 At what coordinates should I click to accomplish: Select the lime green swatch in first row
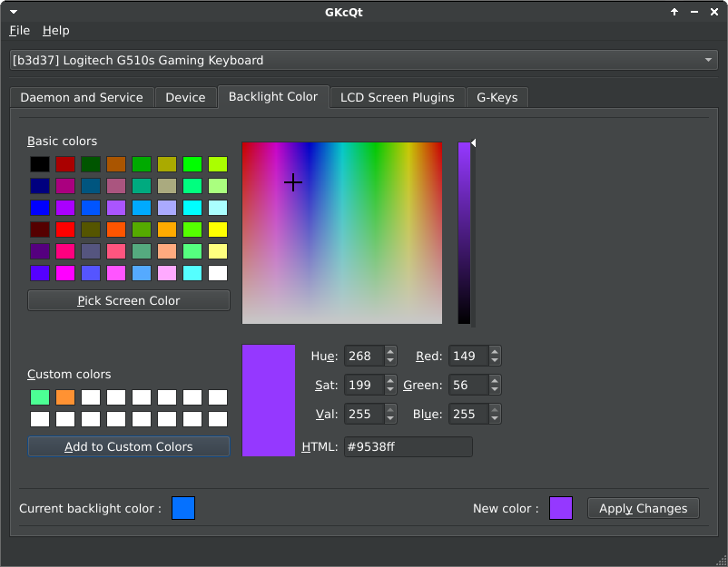tap(218, 164)
